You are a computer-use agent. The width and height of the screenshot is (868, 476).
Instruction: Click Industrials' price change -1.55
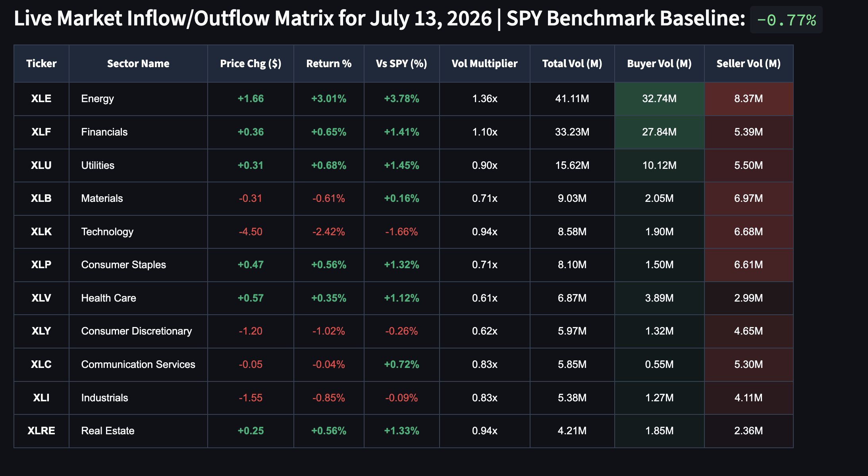251,398
